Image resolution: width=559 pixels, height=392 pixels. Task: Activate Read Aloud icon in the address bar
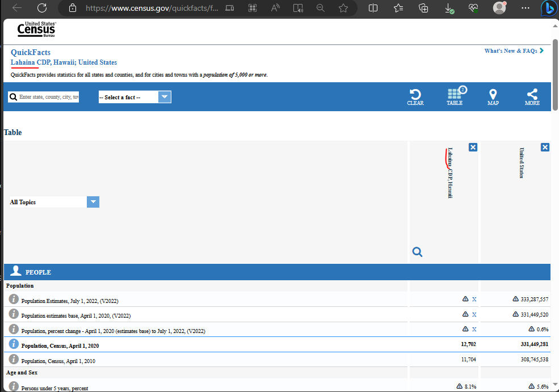(275, 8)
